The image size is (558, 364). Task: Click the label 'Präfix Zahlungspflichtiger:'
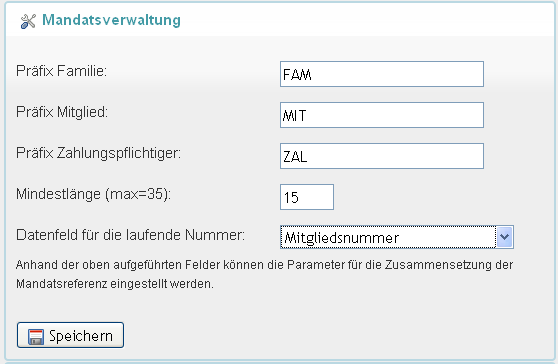pos(99,153)
